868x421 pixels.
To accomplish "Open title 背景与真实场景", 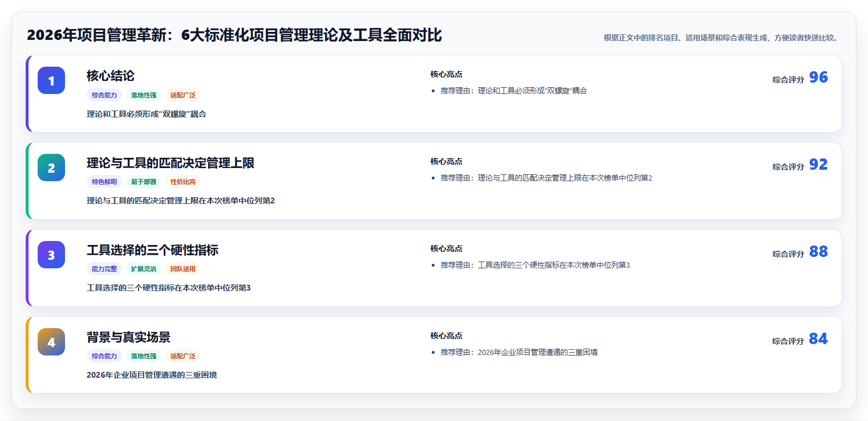I will coord(129,337).
